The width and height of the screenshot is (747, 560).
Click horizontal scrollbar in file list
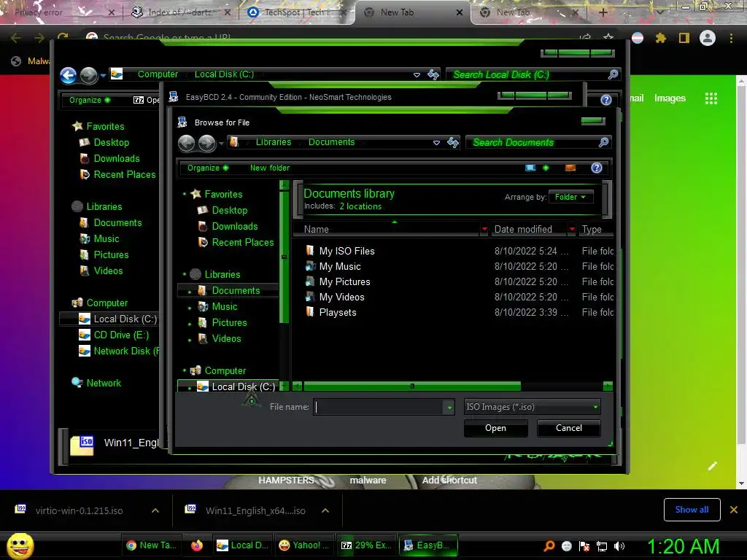point(413,386)
